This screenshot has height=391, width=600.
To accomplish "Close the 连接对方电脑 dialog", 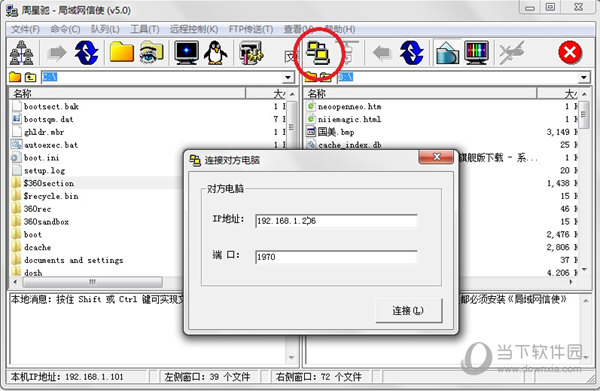I will click(437, 156).
